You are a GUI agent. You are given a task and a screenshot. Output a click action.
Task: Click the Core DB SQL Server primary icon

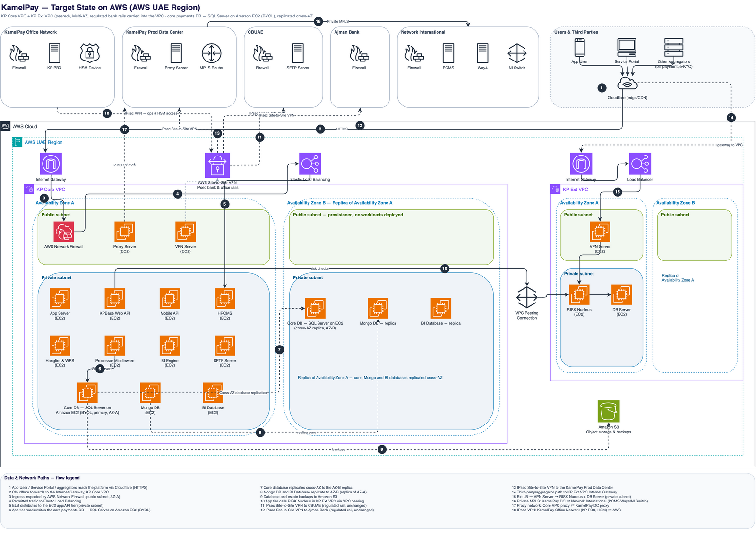point(87,393)
